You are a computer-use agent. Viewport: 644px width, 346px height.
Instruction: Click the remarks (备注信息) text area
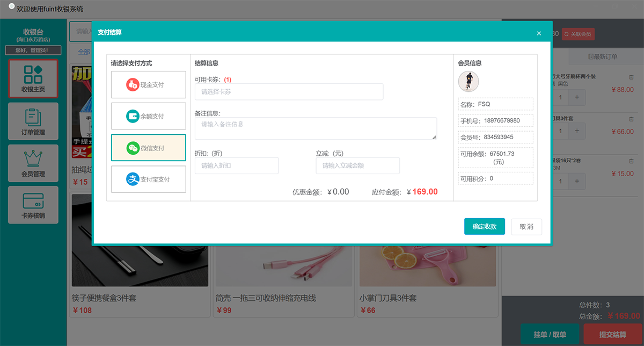point(316,128)
